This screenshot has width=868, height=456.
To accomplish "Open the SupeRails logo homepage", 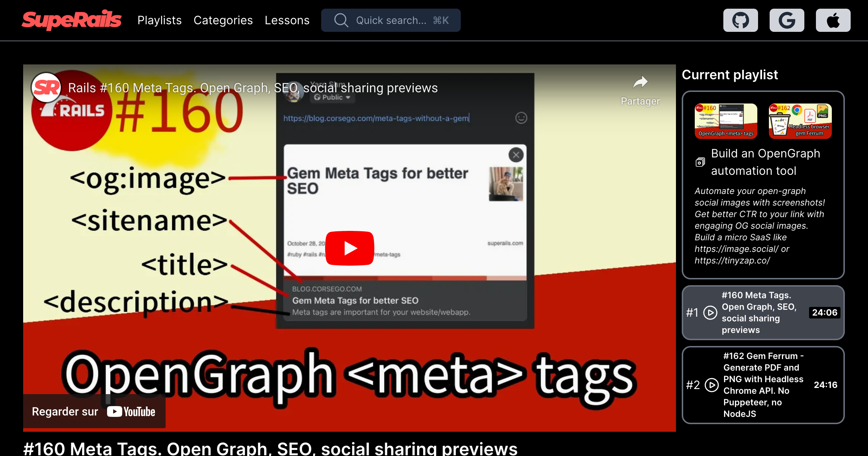I will [x=71, y=20].
